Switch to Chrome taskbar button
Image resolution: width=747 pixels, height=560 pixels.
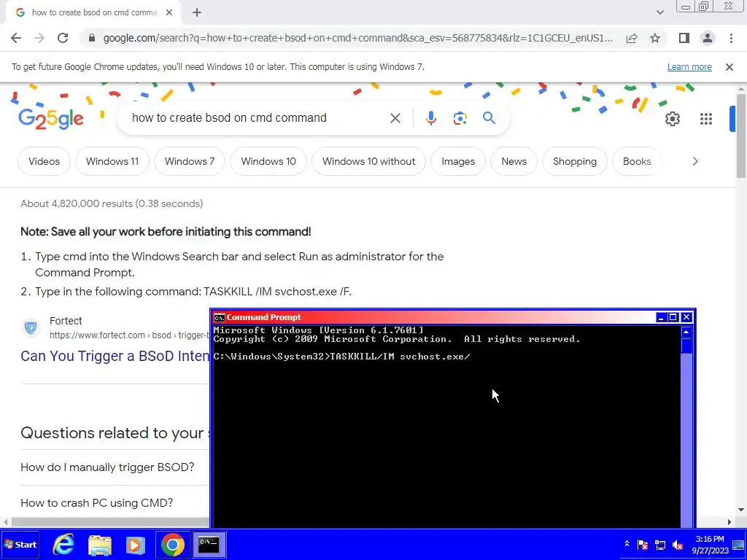click(x=172, y=545)
